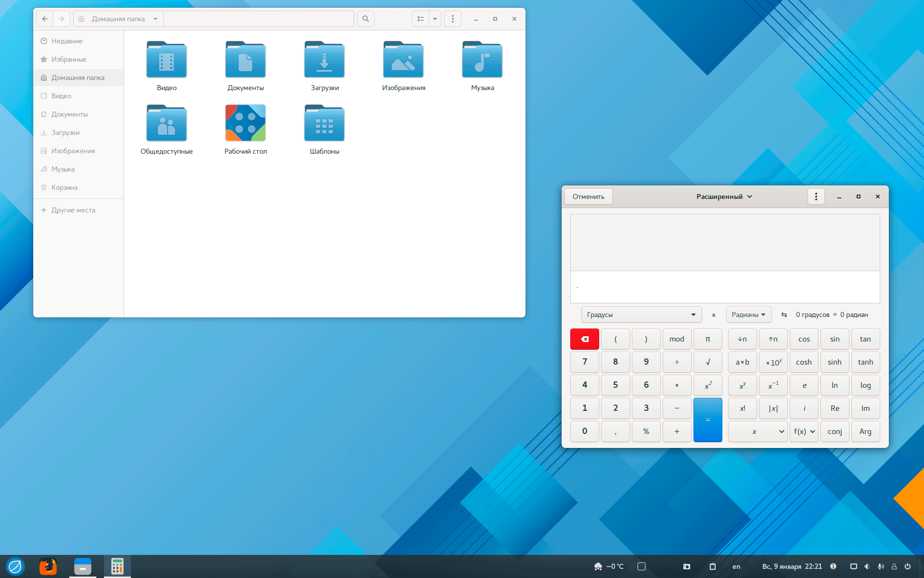Click the calculator expression input field
Image resolution: width=924 pixels, height=578 pixels.
(x=725, y=287)
